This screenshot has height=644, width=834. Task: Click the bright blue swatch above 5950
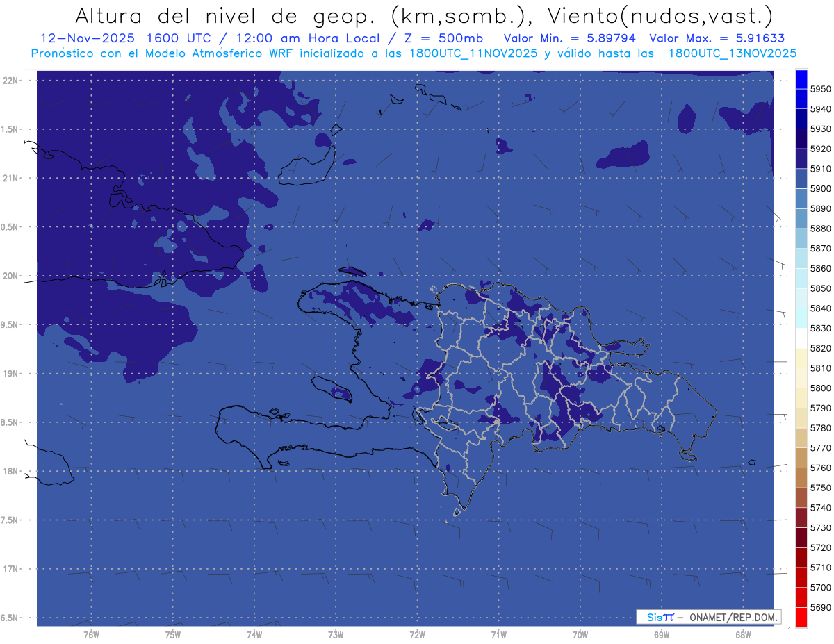click(801, 79)
